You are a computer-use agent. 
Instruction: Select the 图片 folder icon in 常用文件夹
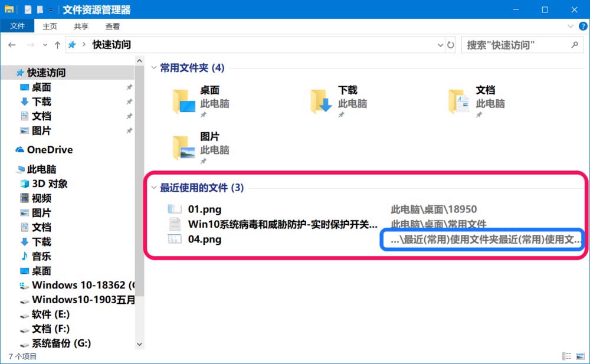coord(184,147)
